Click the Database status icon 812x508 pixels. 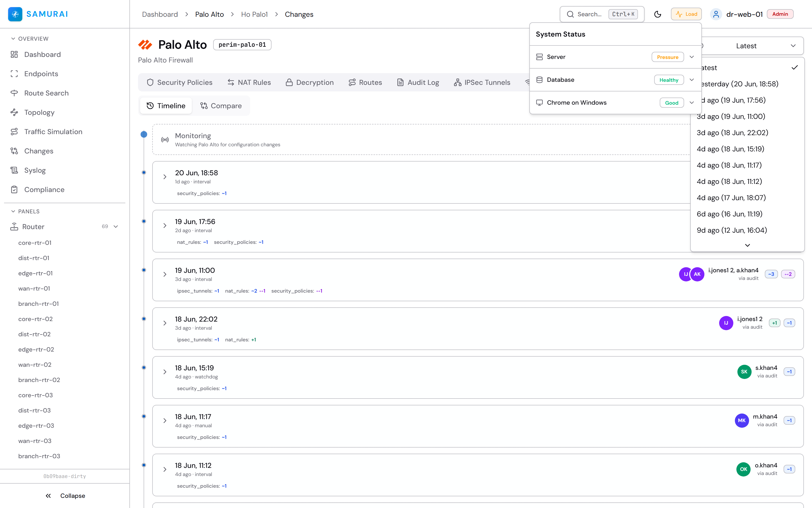click(539, 80)
